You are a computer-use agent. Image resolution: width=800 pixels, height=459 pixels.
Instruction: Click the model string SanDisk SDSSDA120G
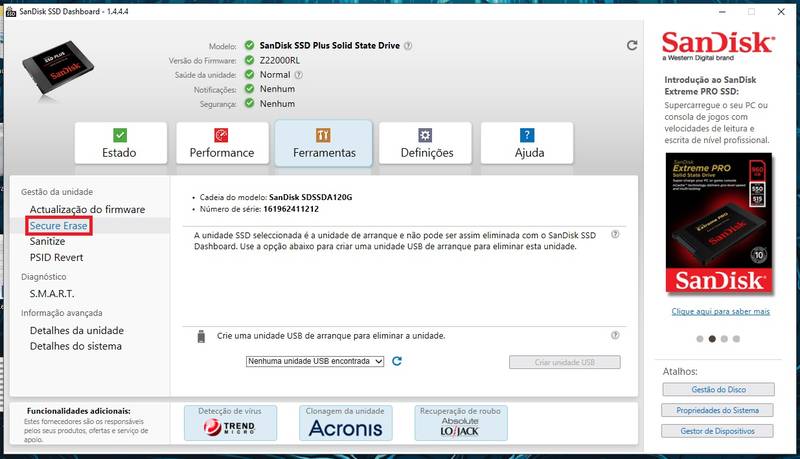coord(310,197)
